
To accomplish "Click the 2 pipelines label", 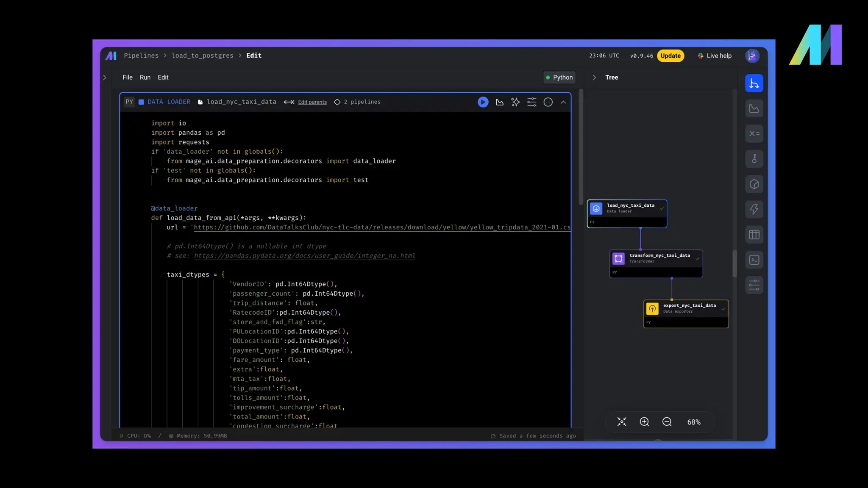I will click(362, 102).
